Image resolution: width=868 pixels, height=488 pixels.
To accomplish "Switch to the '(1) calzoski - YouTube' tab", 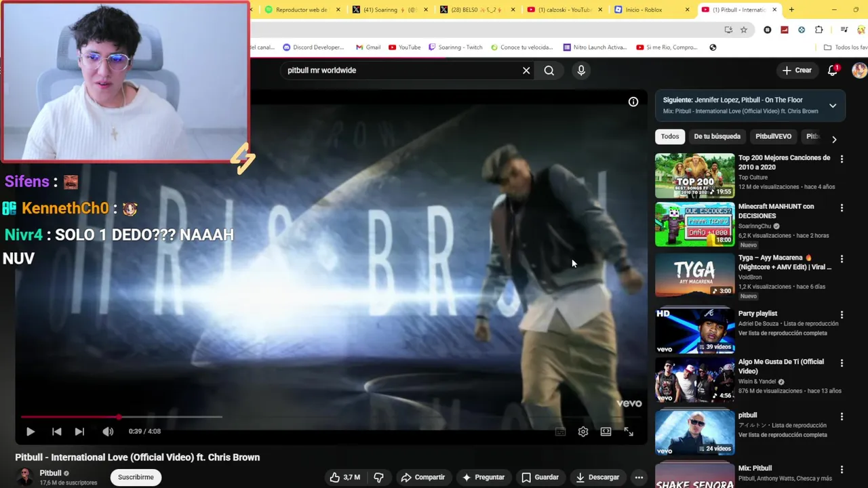I will (564, 9).
